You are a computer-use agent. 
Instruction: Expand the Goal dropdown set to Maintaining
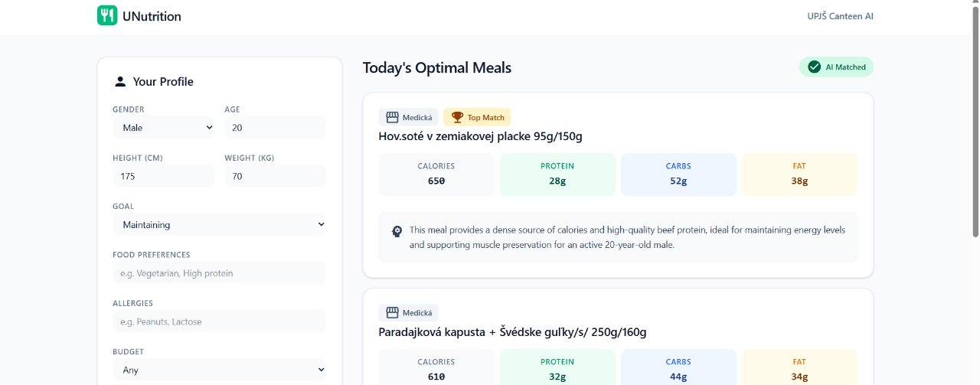tap(219, 225)
